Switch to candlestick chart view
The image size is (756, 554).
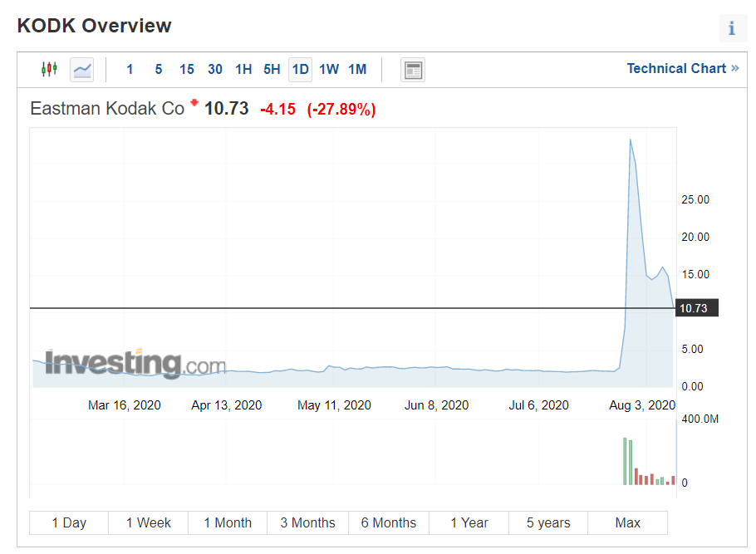[x=49, y=70]
